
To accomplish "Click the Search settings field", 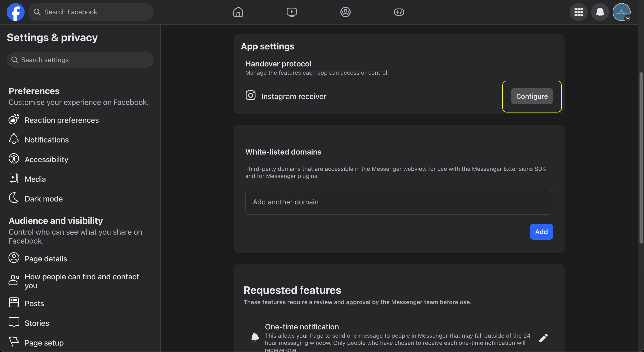I will (x=80, y=60).
